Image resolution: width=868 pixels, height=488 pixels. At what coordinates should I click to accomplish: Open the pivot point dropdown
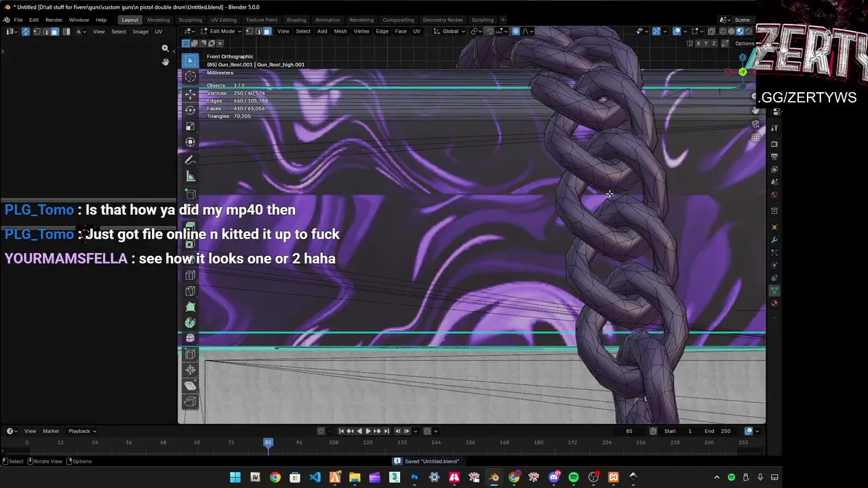(476, 31)
